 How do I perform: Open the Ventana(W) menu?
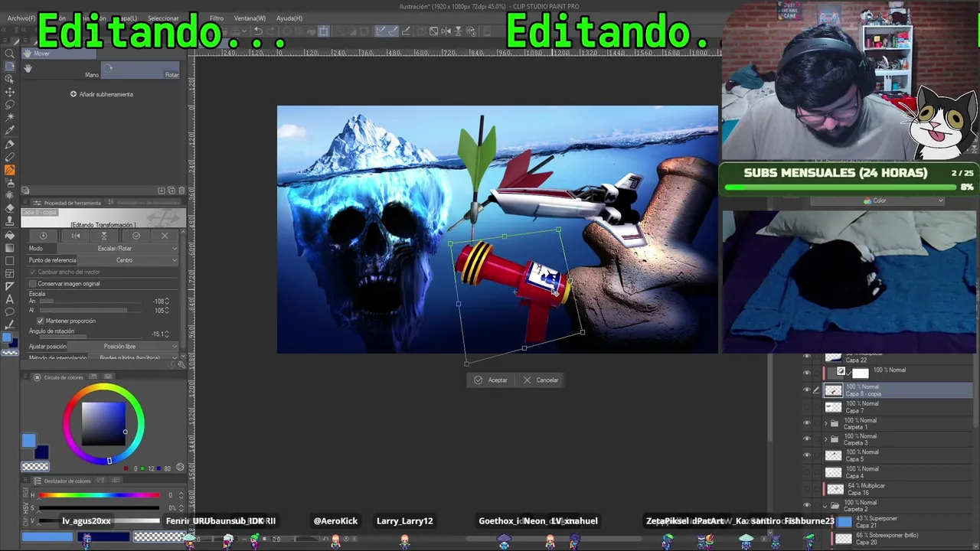[250, 18]
